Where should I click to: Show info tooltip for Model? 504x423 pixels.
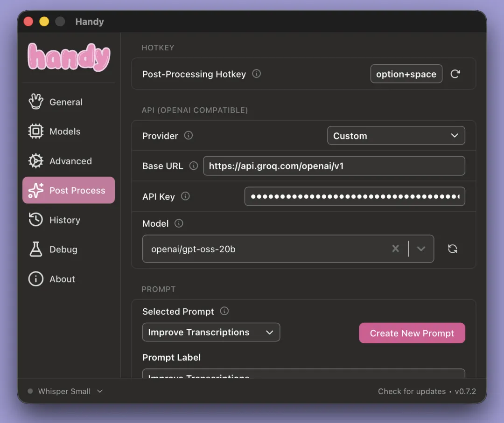179,223
